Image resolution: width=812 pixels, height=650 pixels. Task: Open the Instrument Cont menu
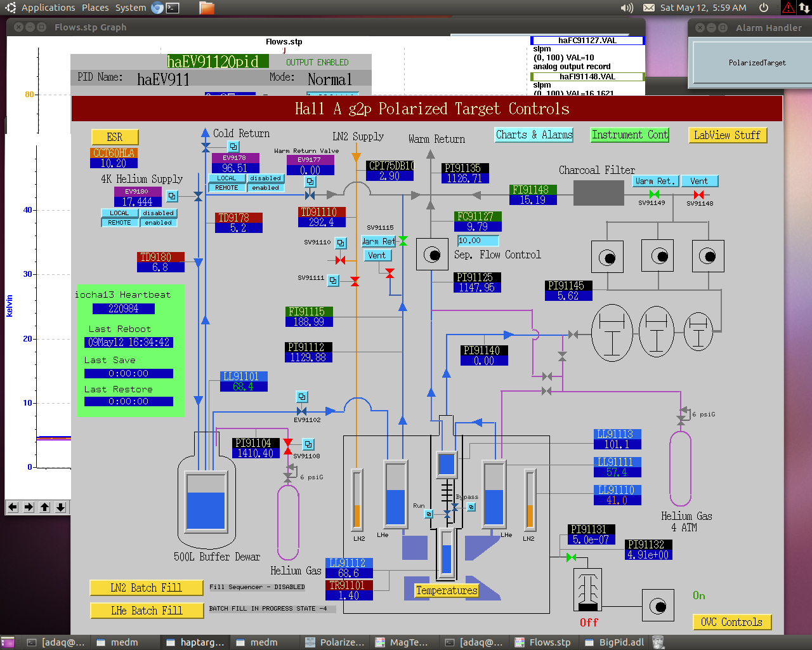point(630,135)
